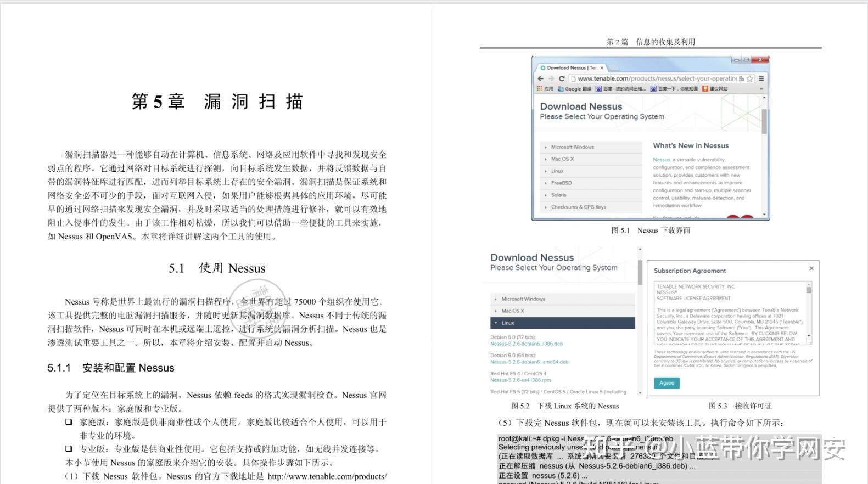Download Nessus-5.2.6-debian6_amd64.deb link
The image size is (868, 484).
click(x=529, y=362)
